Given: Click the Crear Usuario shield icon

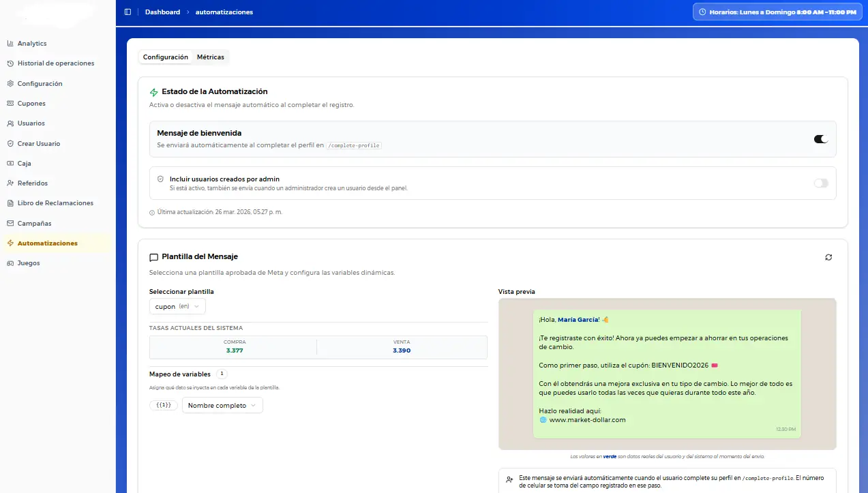Looking at the screenshot, I should click(10, 144).
